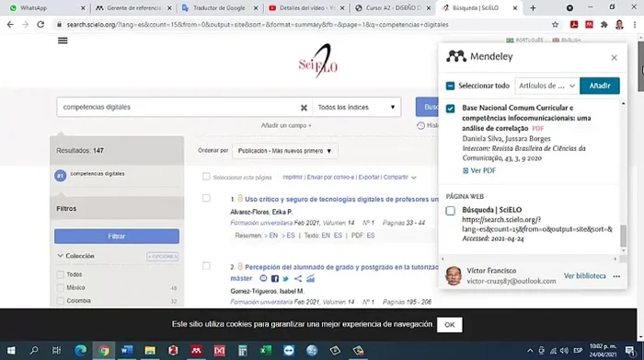Switch to Gerente de referencia tab
The height and width of the screenshot is (360, 644).
point(133,7)
